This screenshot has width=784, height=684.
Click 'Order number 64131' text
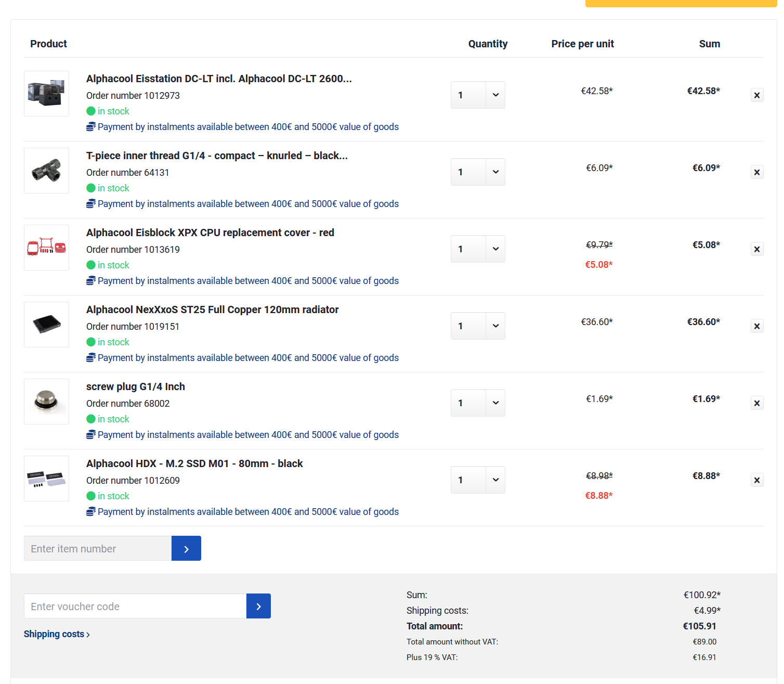128,173
